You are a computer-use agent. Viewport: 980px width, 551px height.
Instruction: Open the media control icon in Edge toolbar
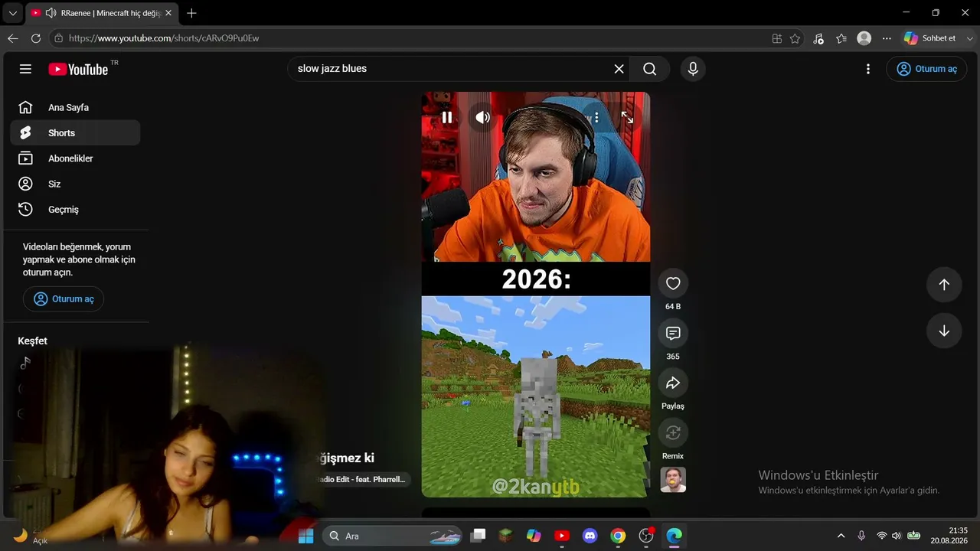click(818, 38)
